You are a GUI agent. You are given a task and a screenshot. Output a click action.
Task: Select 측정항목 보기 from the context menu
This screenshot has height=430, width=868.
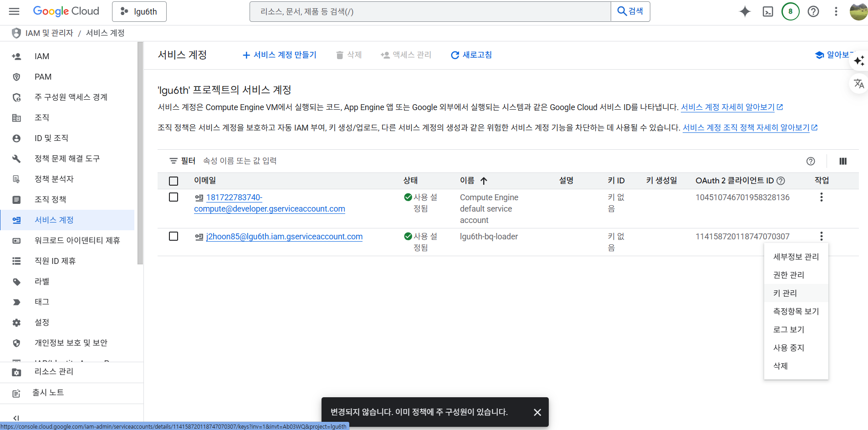[x=796, y=311]
